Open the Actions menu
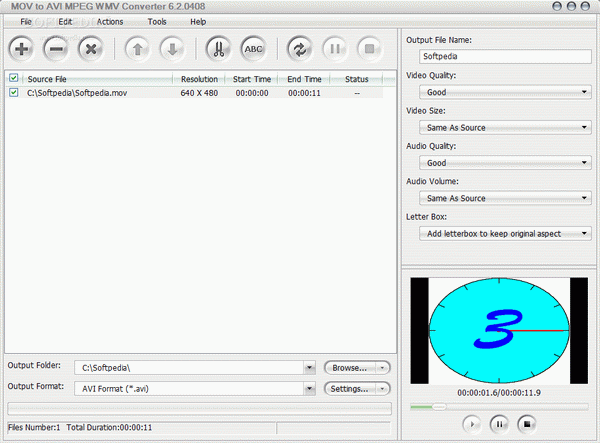Viewport: 600px width, 443px height. point(110,22)
